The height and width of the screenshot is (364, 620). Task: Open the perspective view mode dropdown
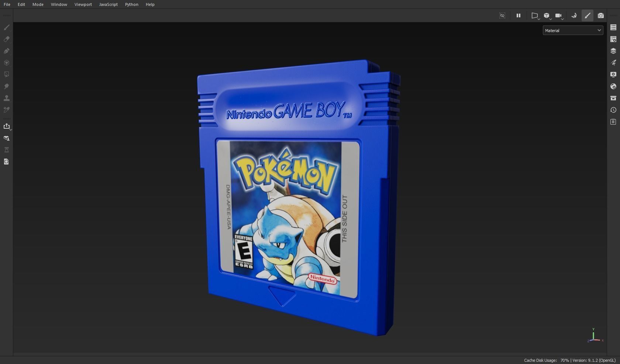coord(535,15)
